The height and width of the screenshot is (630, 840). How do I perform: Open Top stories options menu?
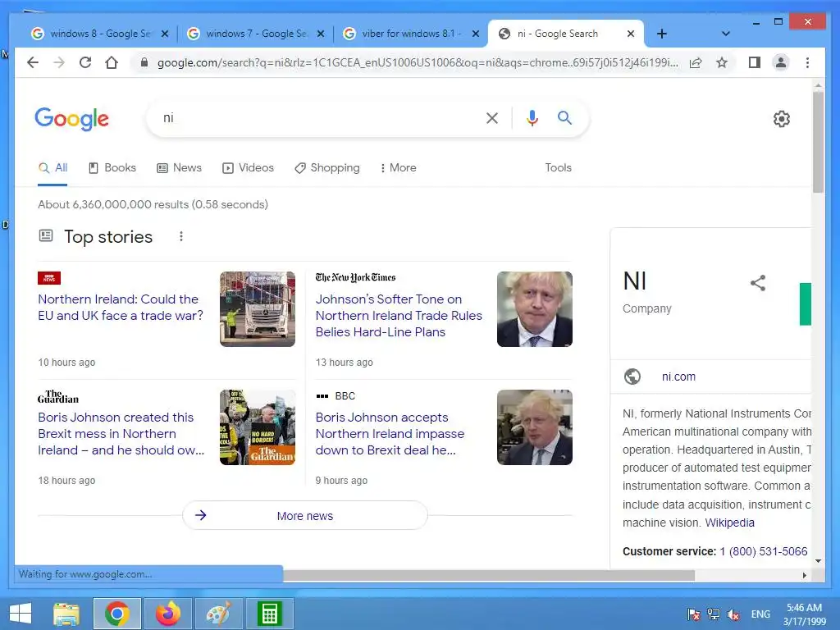181,236
